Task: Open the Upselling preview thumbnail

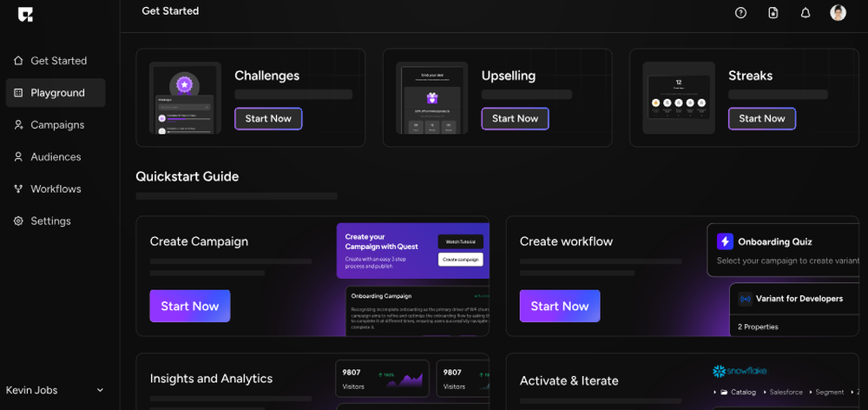Action: point(431,97)
